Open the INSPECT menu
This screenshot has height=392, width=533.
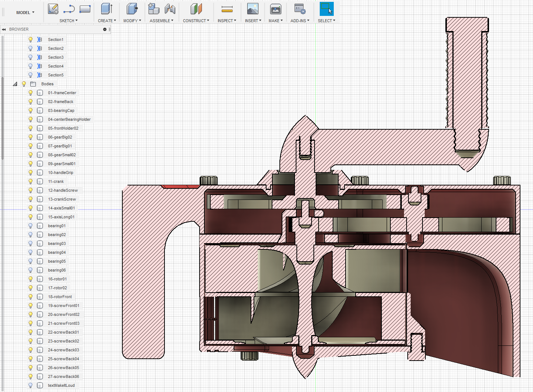coord(227,21)
